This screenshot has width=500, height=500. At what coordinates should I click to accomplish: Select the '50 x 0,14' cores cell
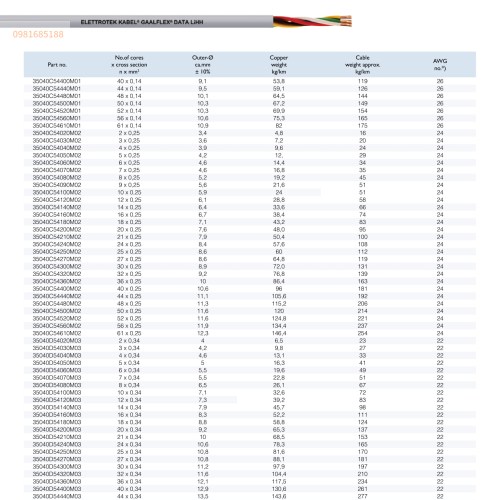[129, 103]
